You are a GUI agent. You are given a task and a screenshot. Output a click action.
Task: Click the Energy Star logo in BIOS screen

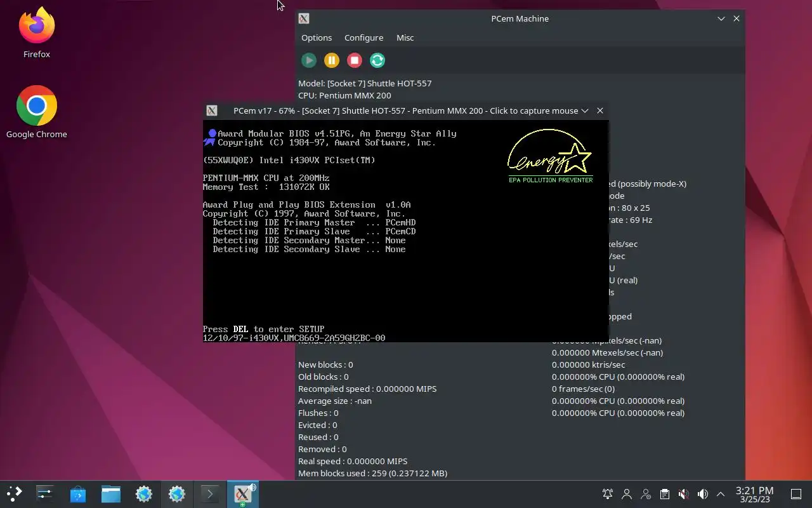[x=550, y=156]
